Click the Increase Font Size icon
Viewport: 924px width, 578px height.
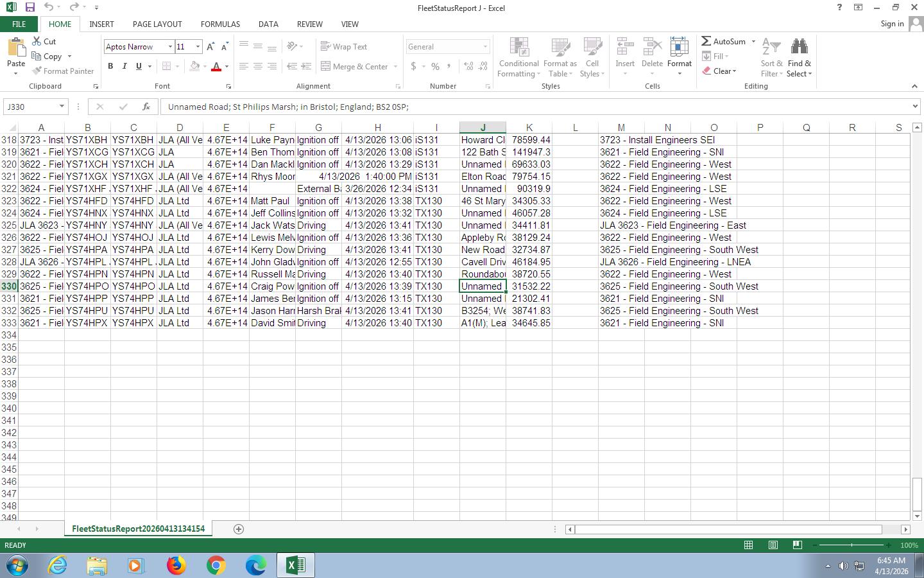pyautogui.click(x=210, y=47)
